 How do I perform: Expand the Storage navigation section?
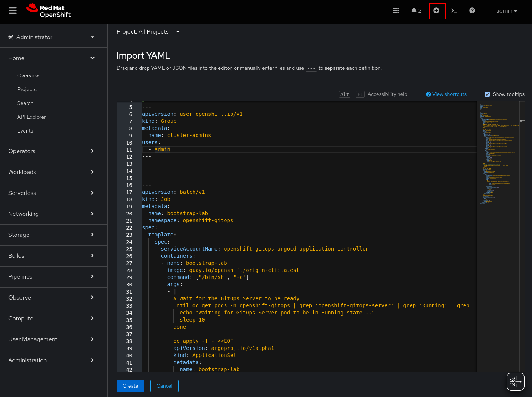[x=52, y=235]
